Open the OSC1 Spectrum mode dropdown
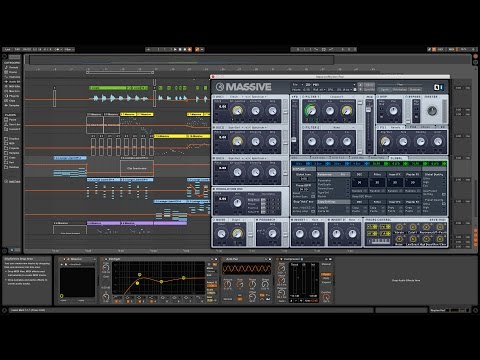The width and height of the screenshot is (480, 360). [259, 97]
